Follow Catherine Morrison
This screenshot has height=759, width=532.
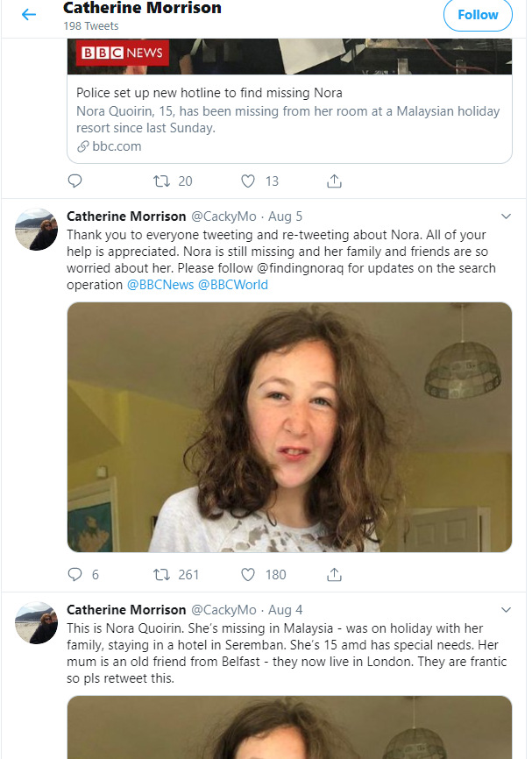click(478, 15)
